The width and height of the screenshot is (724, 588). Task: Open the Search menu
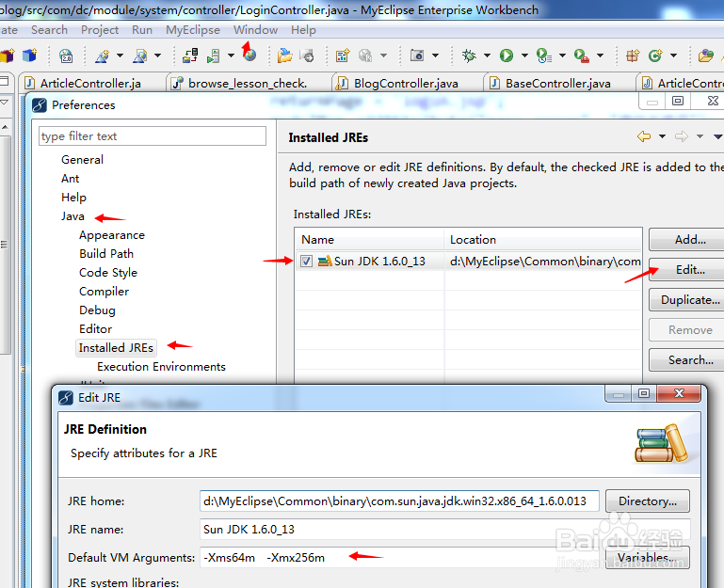click(49, 30)
